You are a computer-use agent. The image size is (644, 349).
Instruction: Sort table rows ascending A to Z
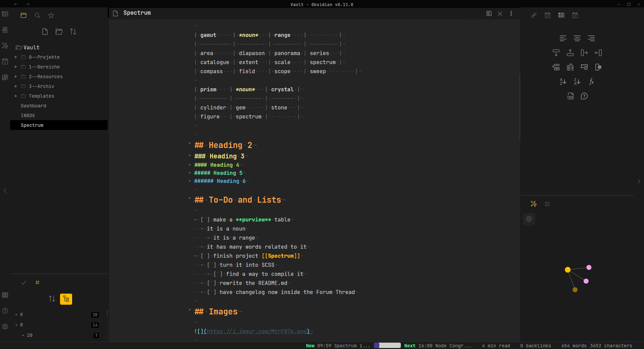pos(563,82)
